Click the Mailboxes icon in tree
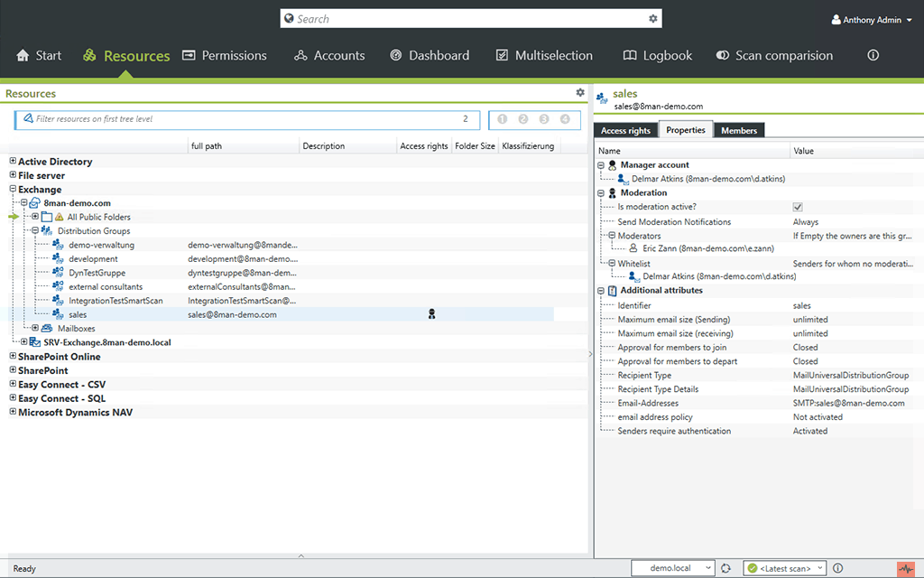 tap(47, 328)
